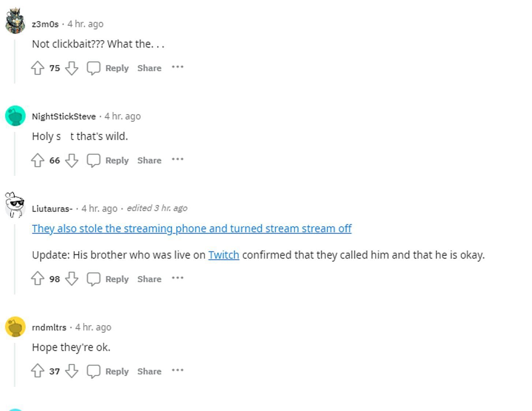Reply to NightStickSteve's comment
The width and height of the screenshot is (532, 411).
tap(117, 160)
